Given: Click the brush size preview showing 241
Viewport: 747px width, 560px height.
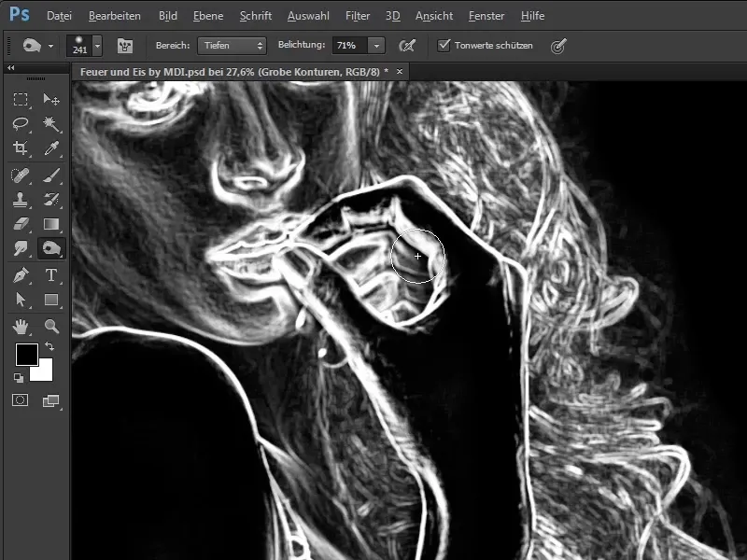Looking at the screenshot, I should pyautogui.click(x=79, y=46).
